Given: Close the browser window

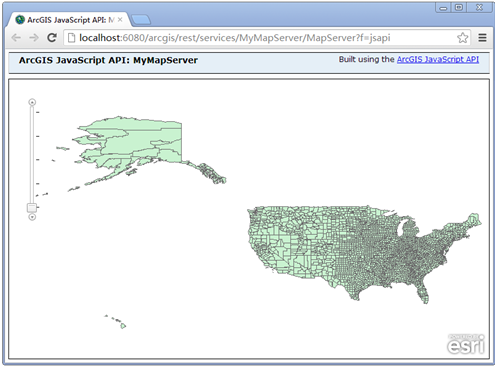Looking at the screenshot, I should coord(479,8).
